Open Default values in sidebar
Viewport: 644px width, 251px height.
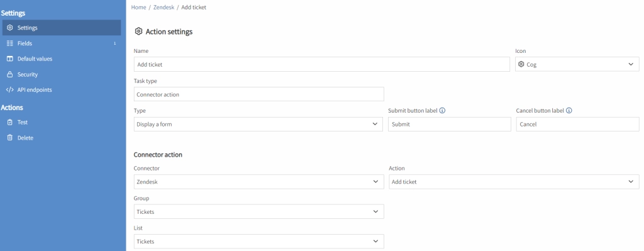pyautogui.click(x=62, y=59)
